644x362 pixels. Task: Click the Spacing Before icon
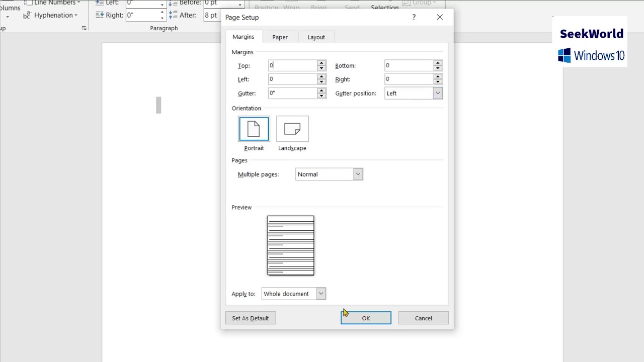pyautogui.click(x=174, y=3)
